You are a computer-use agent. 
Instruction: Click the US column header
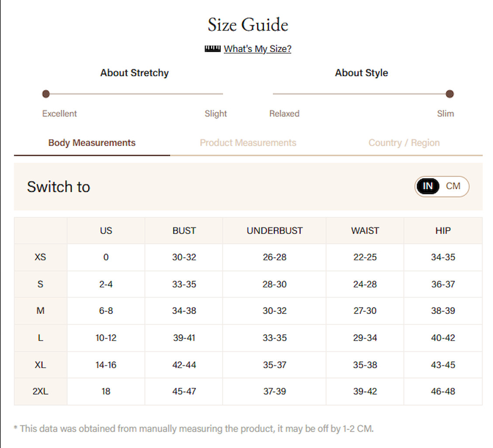(106, 231)
